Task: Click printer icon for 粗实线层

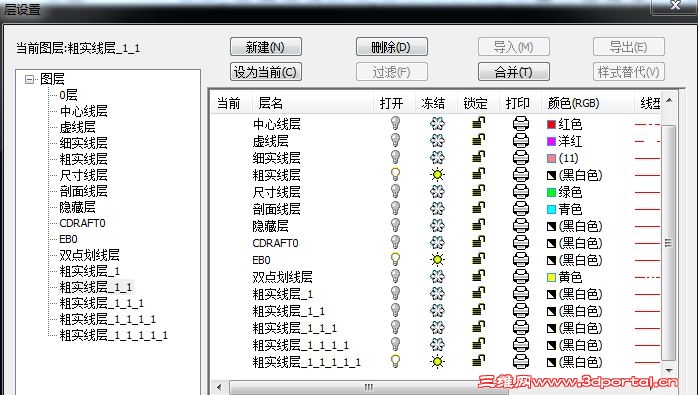Action: [x=520, y=175]
